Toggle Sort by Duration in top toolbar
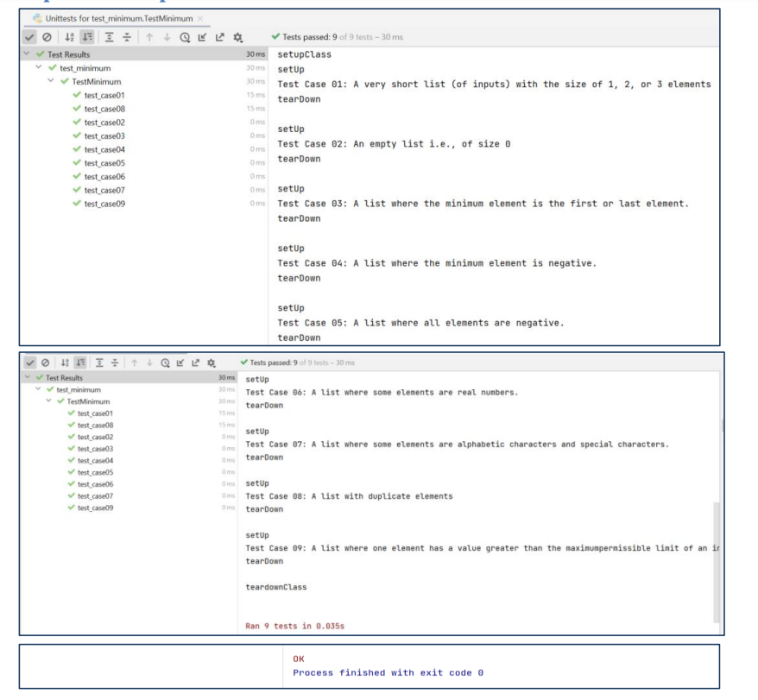The height and width of the screenshot is (700, 758). (87, 37)
